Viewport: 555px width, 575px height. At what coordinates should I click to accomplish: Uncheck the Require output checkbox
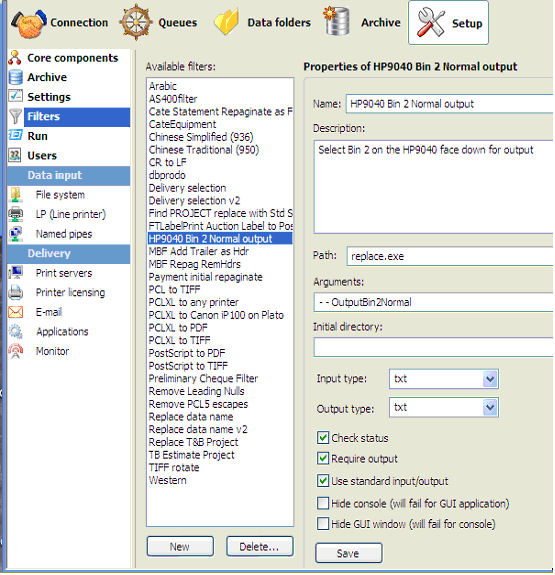[x=323, y=459]
